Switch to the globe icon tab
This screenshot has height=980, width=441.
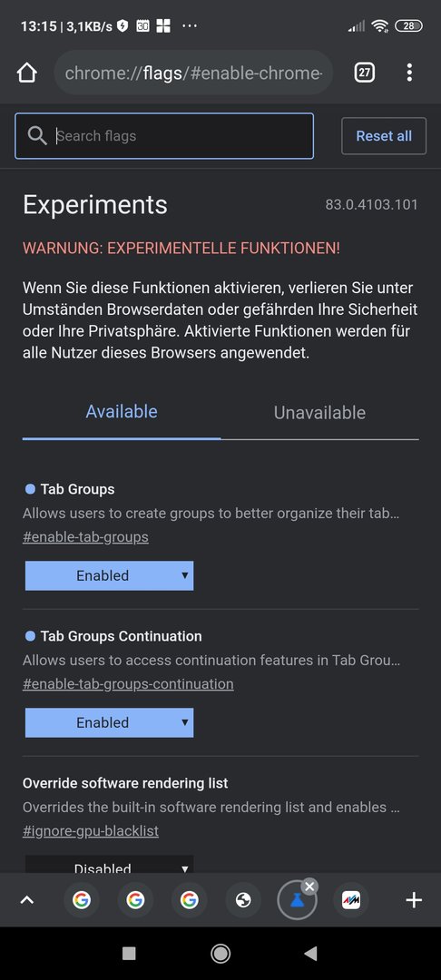[x=243, y=900]
